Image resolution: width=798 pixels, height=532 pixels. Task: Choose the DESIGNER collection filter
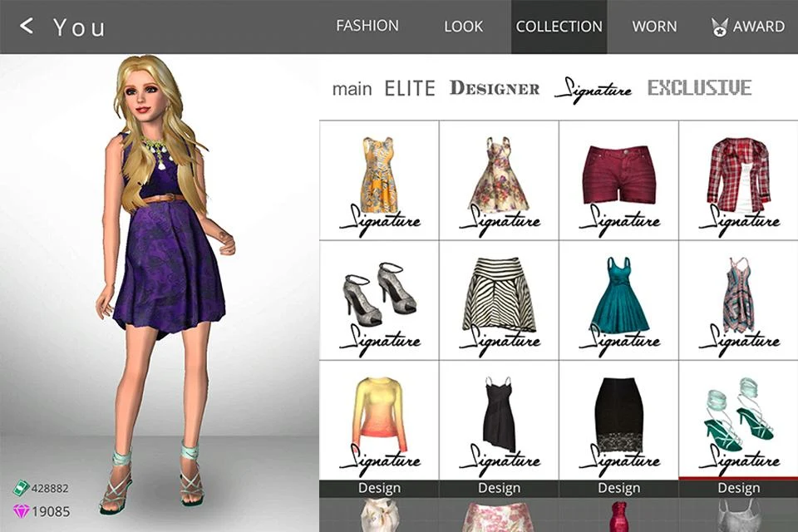click(494, 88)
